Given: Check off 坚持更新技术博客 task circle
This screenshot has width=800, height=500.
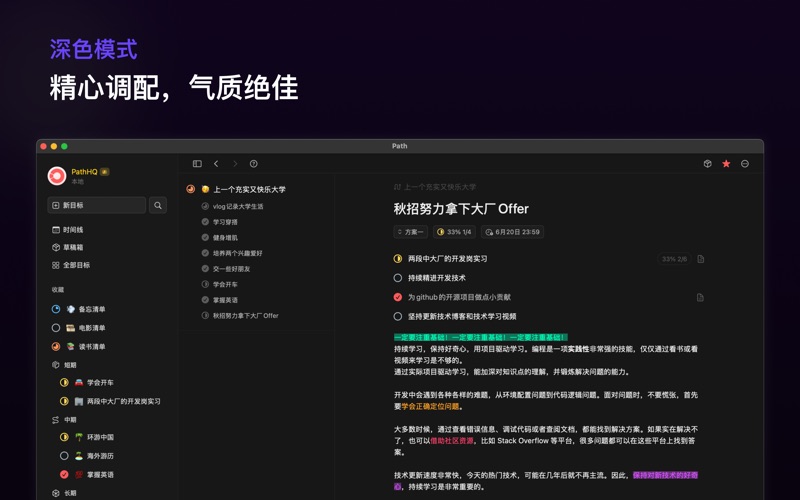Looking at the screenshot, I should 398,316.
